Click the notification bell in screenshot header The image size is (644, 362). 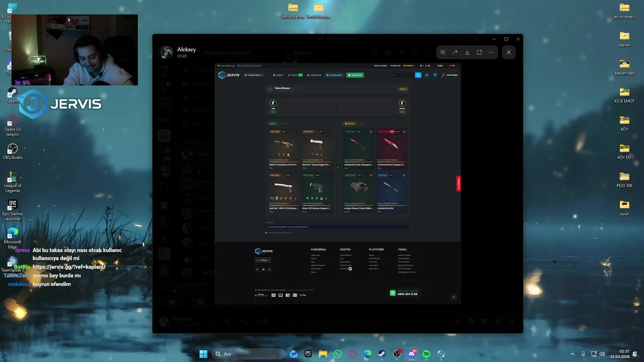coord(427,75)
